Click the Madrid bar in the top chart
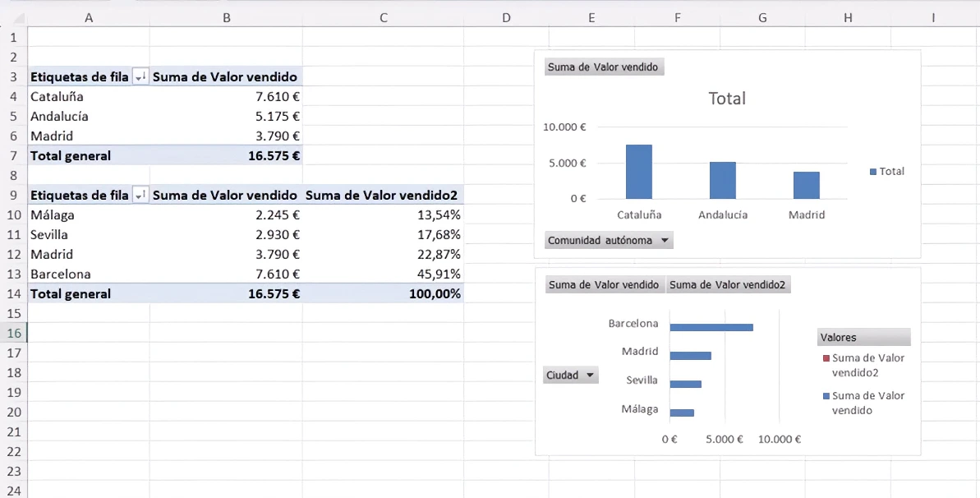 [x=806, y=186]
